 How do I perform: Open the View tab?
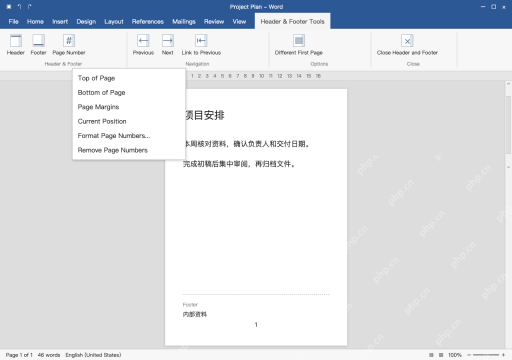(239, 22)
